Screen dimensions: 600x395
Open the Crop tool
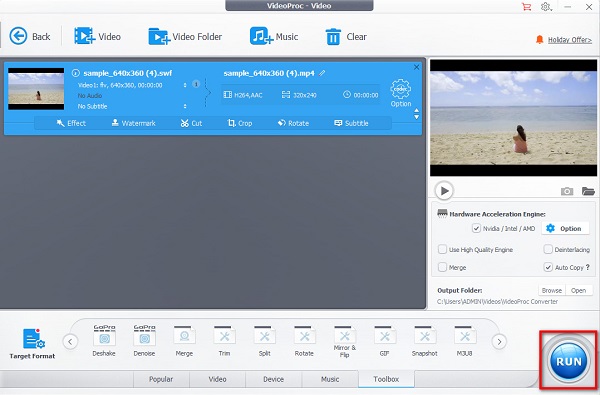coord(240,123)
